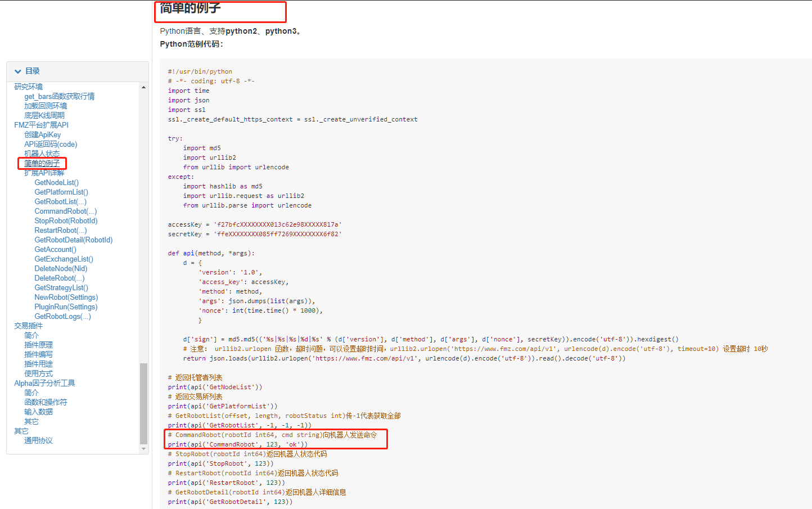Image resolution: width=812 pixels, height=509 pixels.
Task: Open the 研究环境 section link
Action: (x=29, y=87)
